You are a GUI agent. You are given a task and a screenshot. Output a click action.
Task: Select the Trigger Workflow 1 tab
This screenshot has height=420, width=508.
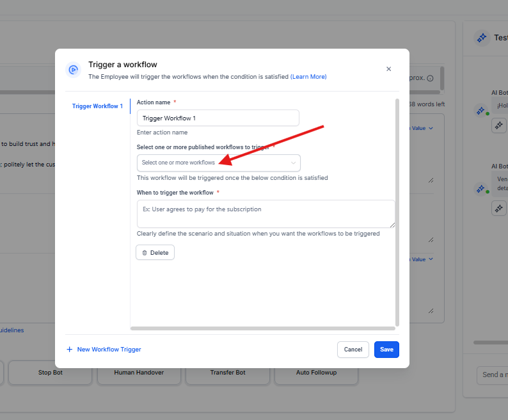[97, 106]
